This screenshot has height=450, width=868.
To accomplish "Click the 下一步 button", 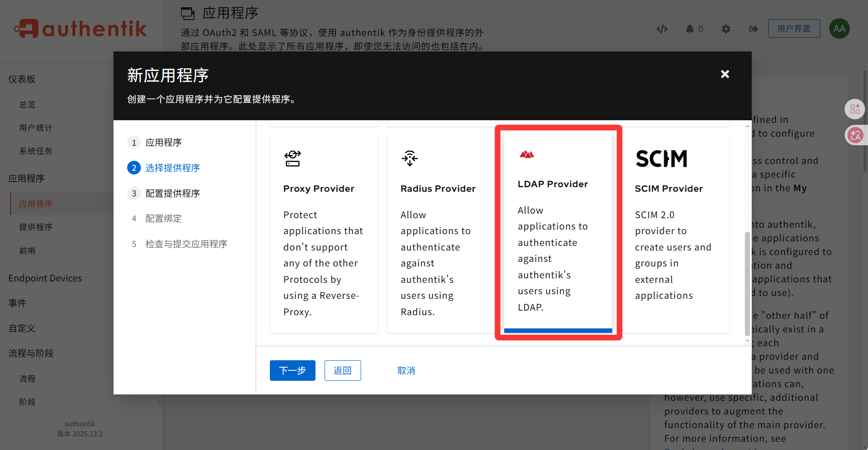I will coord(292,371).
